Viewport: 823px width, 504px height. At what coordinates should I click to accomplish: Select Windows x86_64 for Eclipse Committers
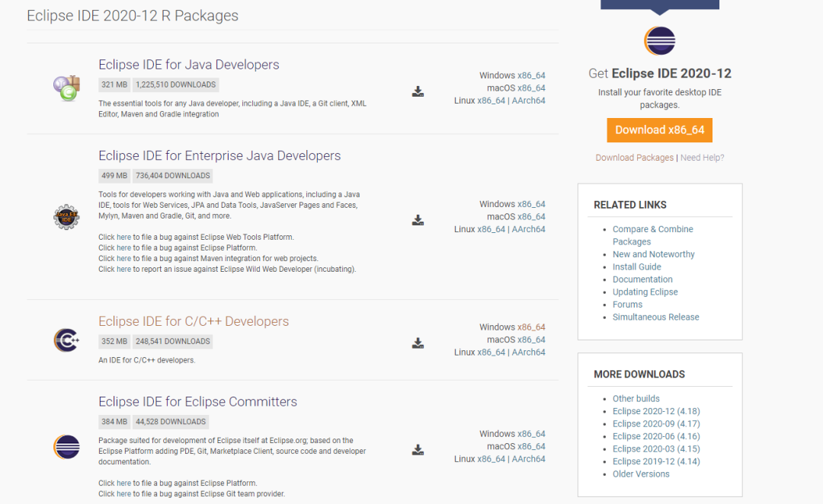click(x=531, y=434)
